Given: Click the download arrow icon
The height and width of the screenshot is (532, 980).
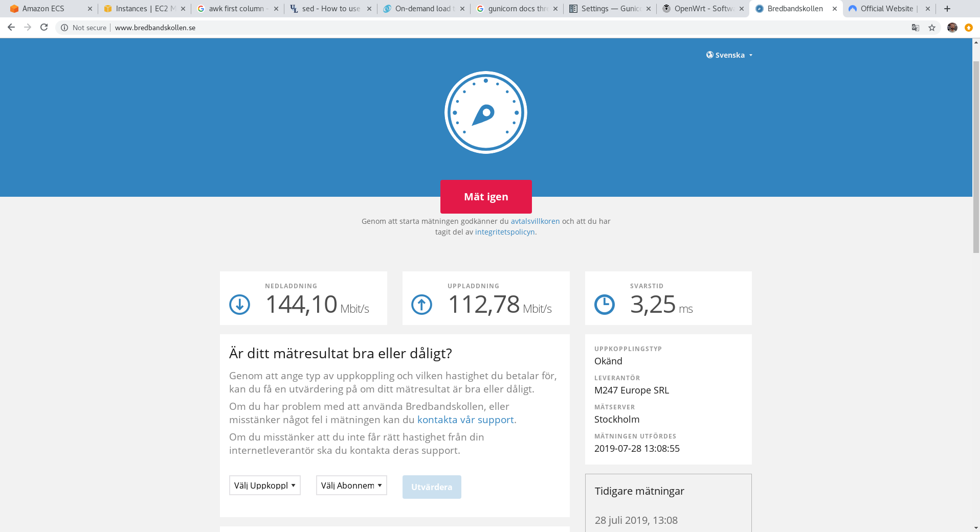Looking at the screenshot, I should pos(239,305).
